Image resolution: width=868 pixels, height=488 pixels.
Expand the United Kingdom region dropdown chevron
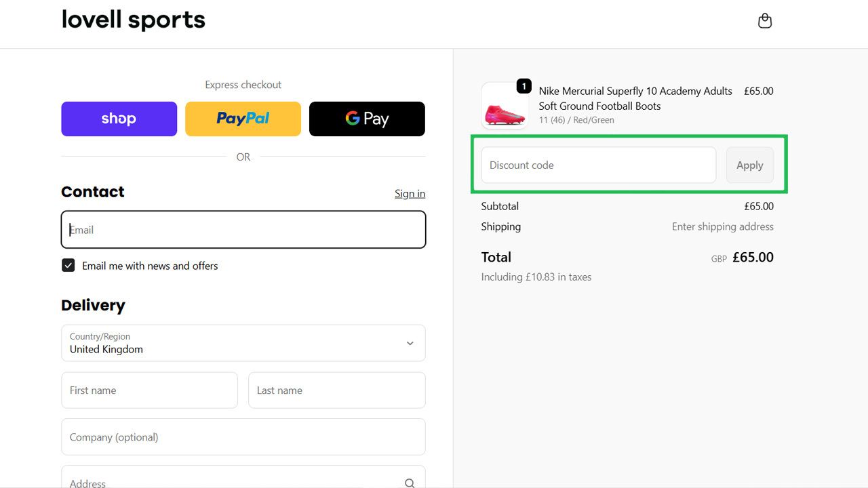click(410, 343)
